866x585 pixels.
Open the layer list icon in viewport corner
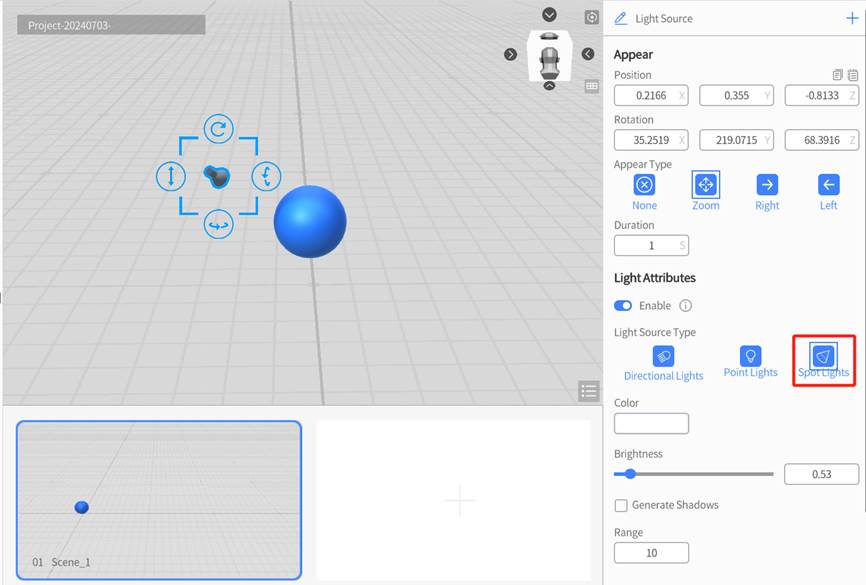(589, 391)
